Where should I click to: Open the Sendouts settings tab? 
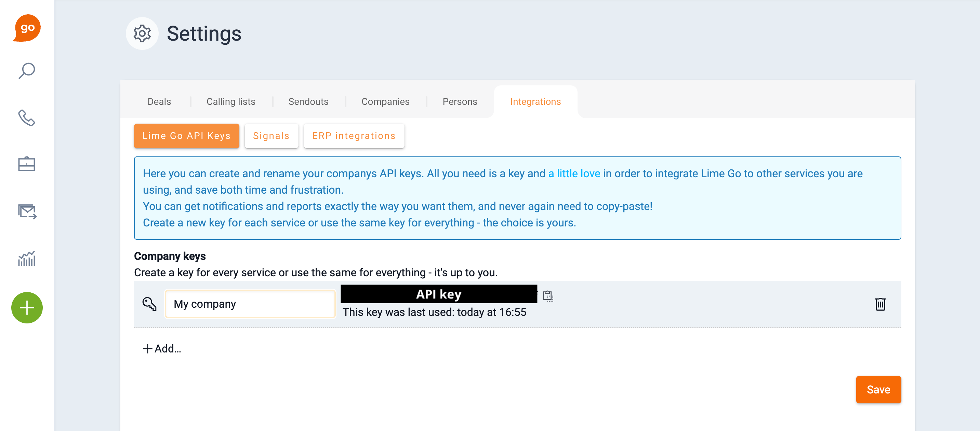[308, 101]
